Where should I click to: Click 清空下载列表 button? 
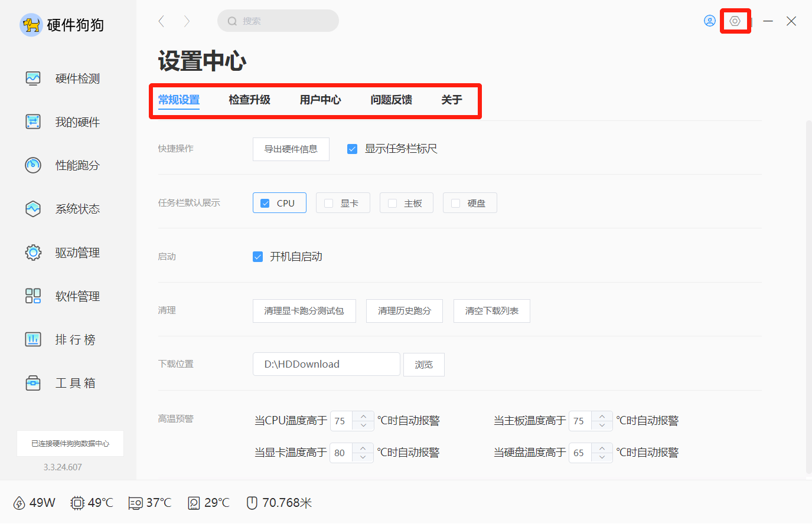coord(492,311)
